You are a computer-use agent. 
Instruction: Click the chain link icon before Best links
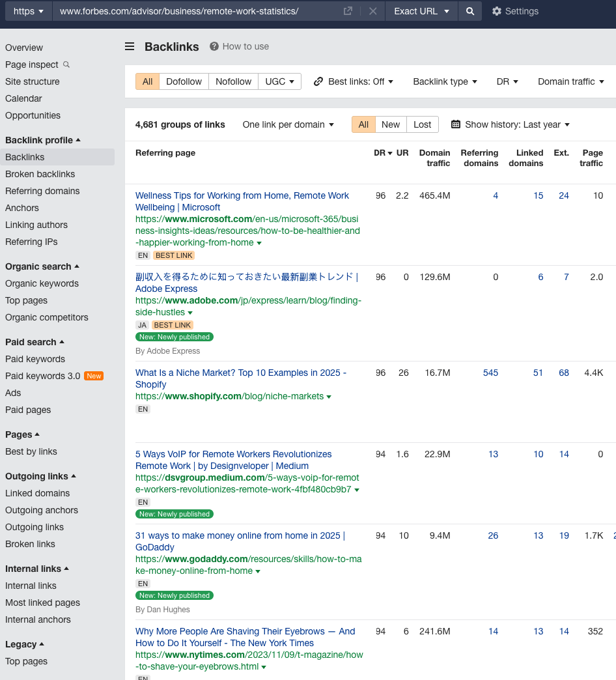(x=318, y=81)
